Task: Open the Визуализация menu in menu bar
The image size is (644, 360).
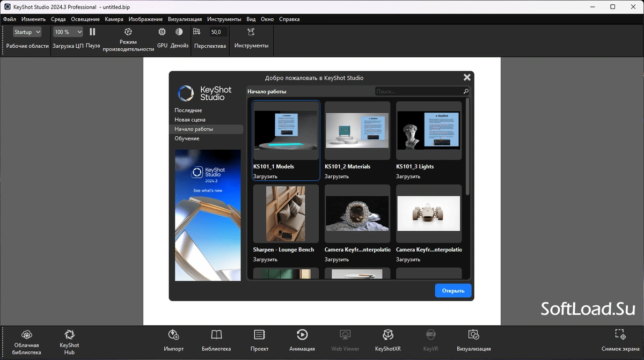Action: point(185,19)
